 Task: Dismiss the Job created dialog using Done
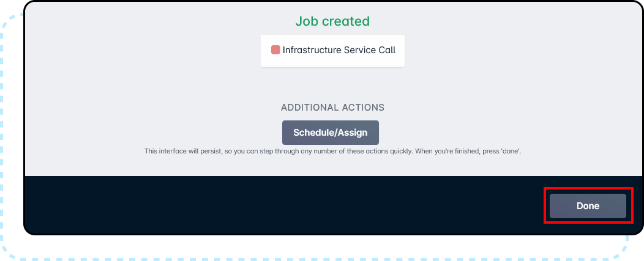pos(588,206)
